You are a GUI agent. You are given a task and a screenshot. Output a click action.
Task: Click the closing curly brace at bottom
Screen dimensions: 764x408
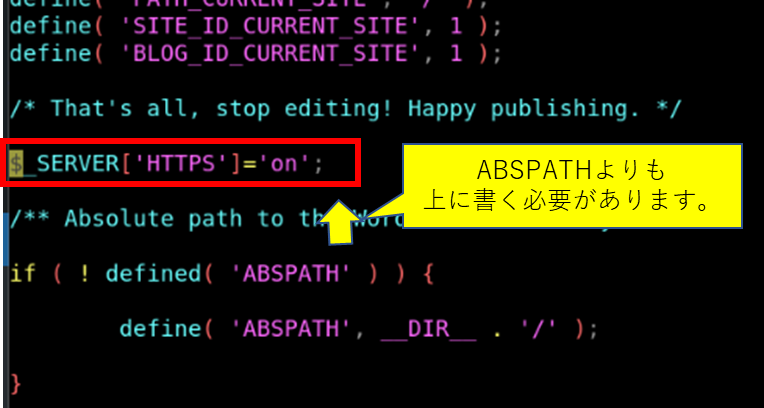(x=16, y=384)
